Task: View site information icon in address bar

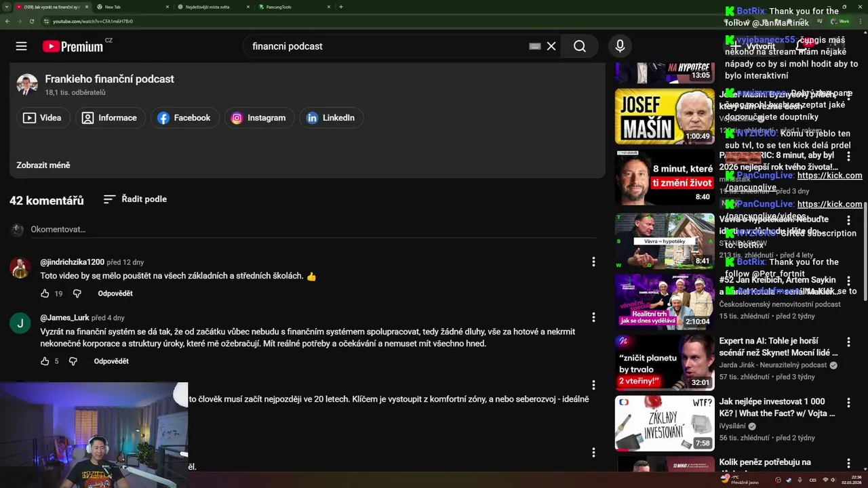Action: [x=46, y=21]
